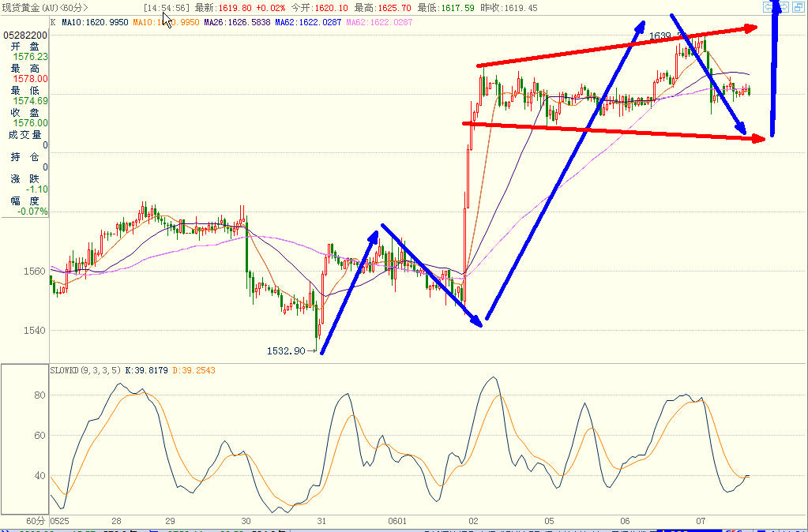This screenshot has height=532, width=808.
Task: Click the 07 date on time axis
Action: coord(701,521)
